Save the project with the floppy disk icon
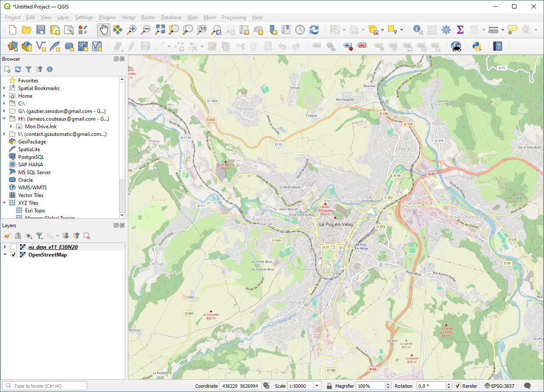This screenshot has width=544, height=392. tap(40, 30)
